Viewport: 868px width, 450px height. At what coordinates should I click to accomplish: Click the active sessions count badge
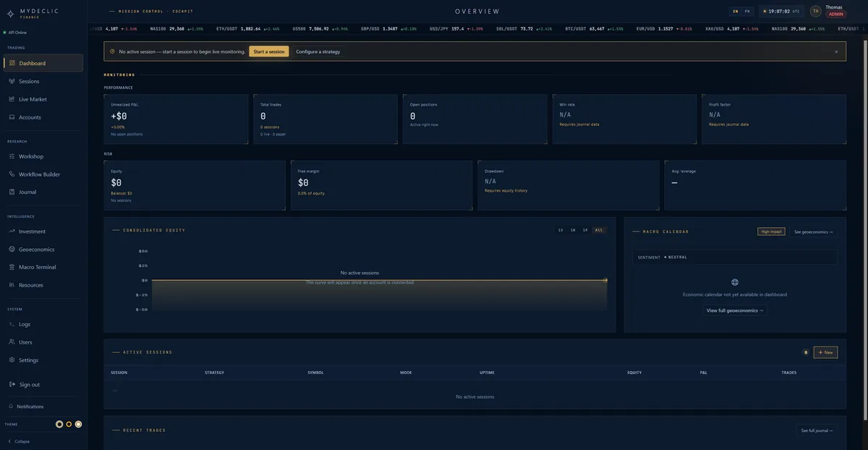tap(806, 352)
